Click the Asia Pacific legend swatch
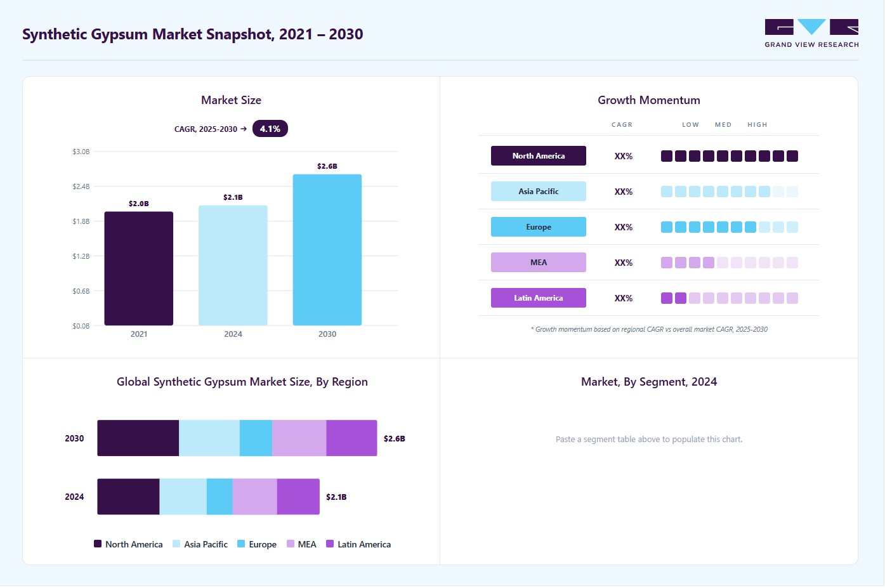The image size is (885, 588). pos(176,544)
